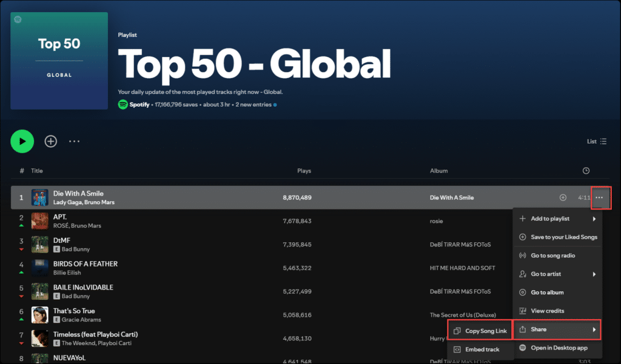Click the 5,463,322 plays count
Screen dimensions: 621x364
(x=297, y=268)
